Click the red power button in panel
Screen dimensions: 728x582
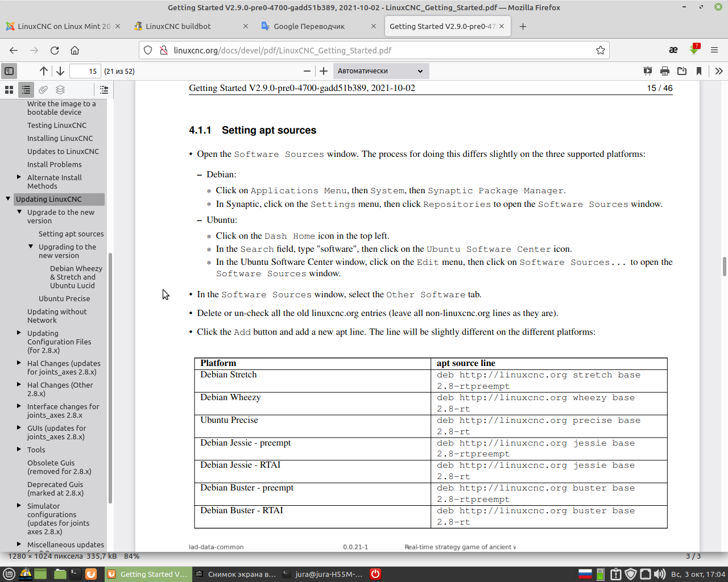point(375,574)
